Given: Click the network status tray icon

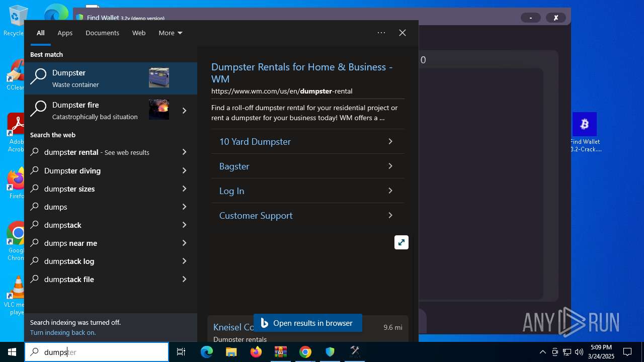Looking at the screenshot, I should pos(567,352).
